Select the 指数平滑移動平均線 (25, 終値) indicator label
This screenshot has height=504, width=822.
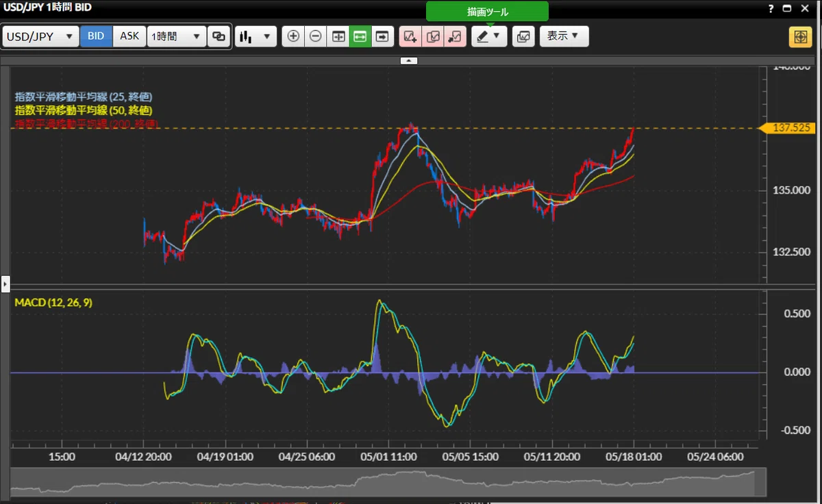84,97
